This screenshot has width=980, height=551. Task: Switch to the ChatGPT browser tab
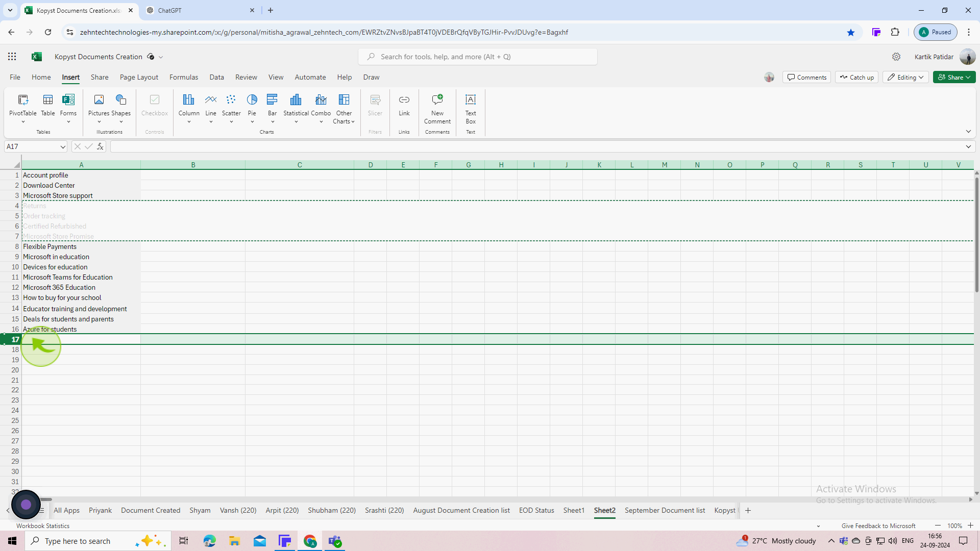coord(200,10)
